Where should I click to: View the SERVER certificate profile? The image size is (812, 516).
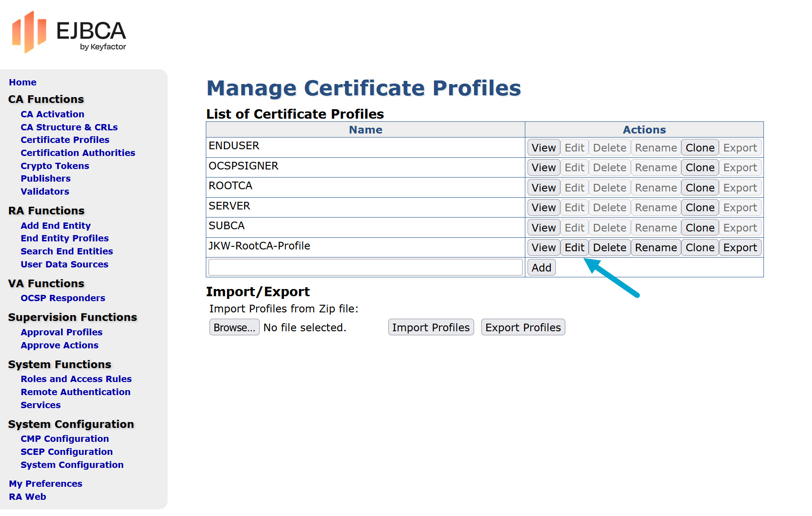[x=543, y=207]
